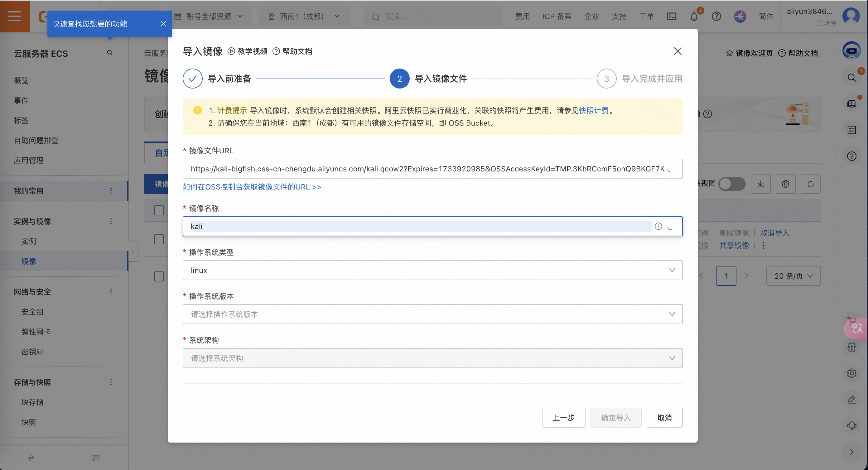Open more options for 存储与快照

111,382
